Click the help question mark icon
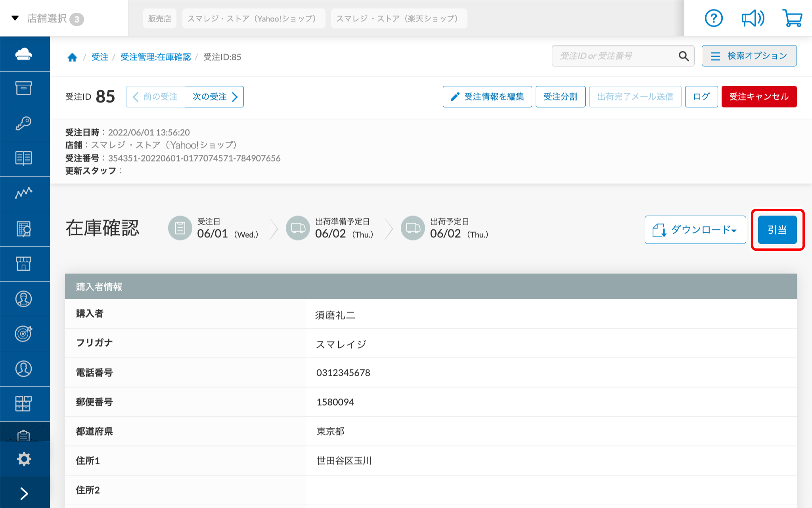This screenshot has height=508, width=812. (713, 18)
